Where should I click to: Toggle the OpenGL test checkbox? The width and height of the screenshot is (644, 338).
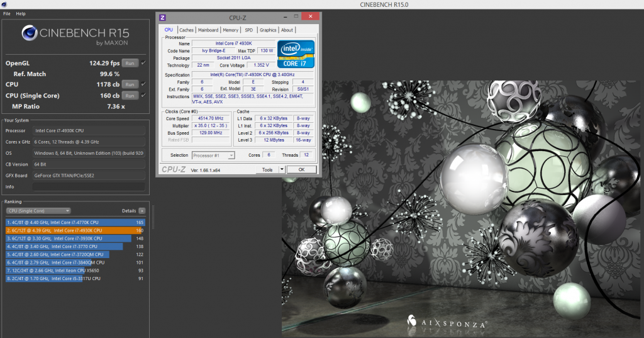[x=143, y=63]
